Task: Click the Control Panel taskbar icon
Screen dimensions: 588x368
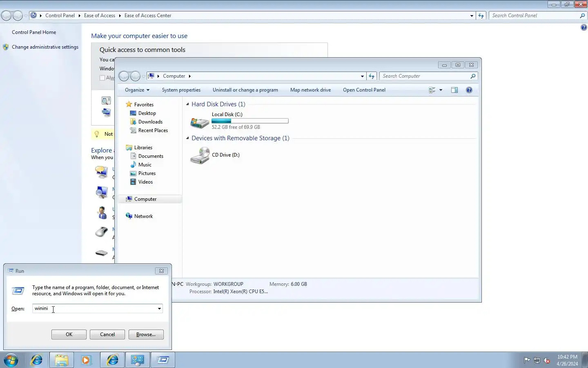Action: tap(138, 360)
